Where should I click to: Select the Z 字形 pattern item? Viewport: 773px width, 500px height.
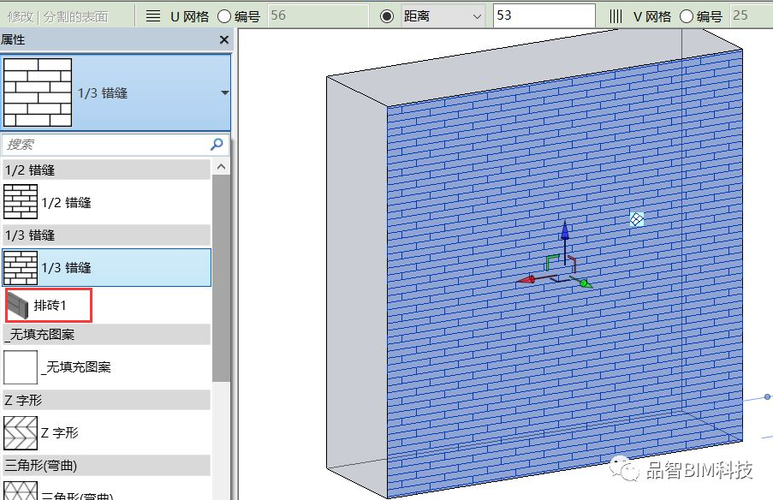[x=106, y=433]
